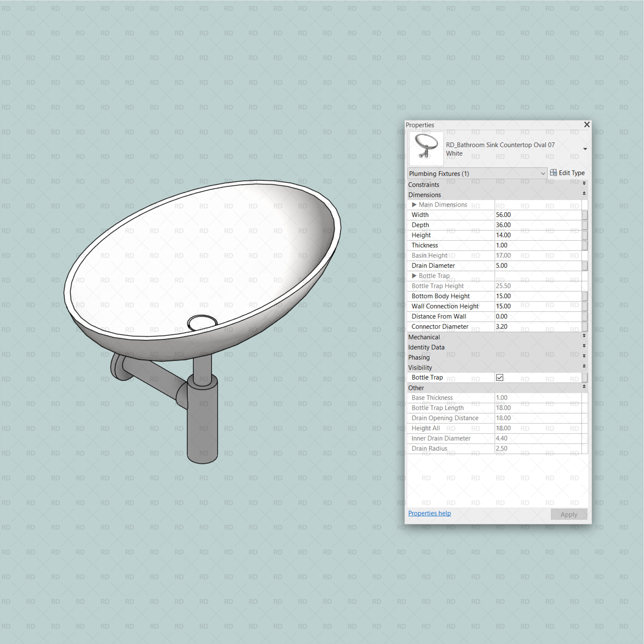Click the Apply button
The image size is (644, 644).
coord(569,514)
